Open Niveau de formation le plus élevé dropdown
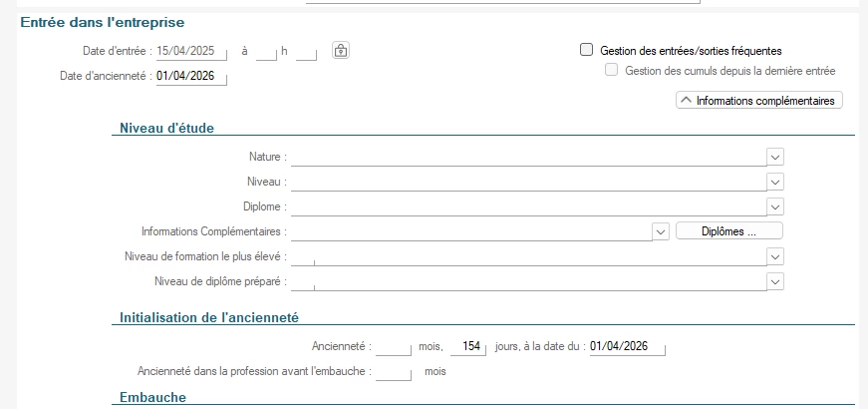The width and height of the screenshot is (868, 409). pos(775,256)
